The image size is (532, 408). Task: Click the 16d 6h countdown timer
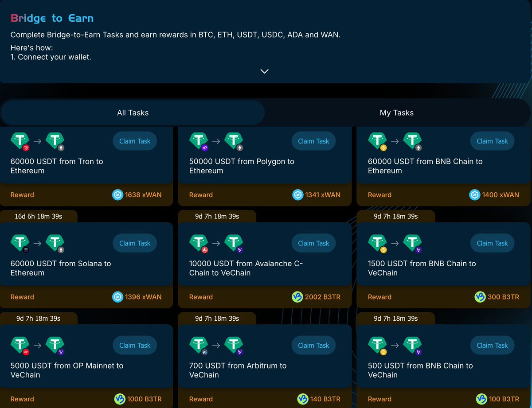[39, 216]
